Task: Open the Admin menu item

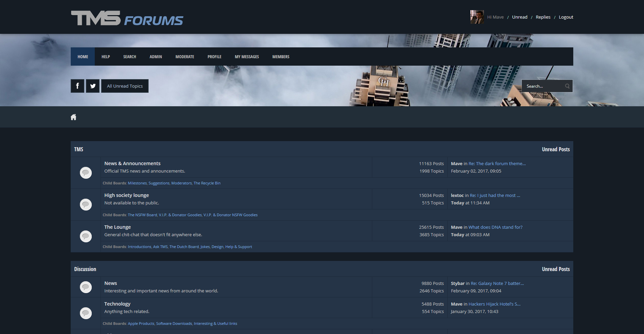Action: 156,57
